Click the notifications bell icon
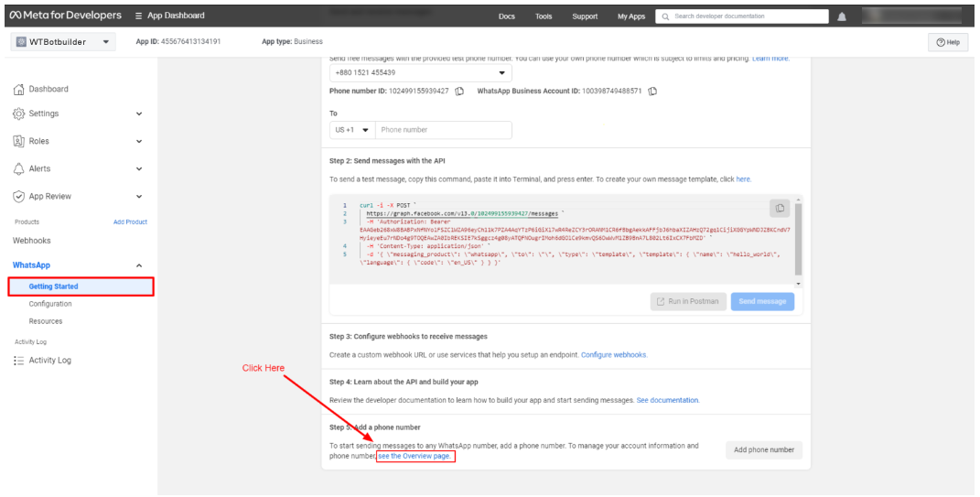The image size is (980, 497). [x=842, y=16]
